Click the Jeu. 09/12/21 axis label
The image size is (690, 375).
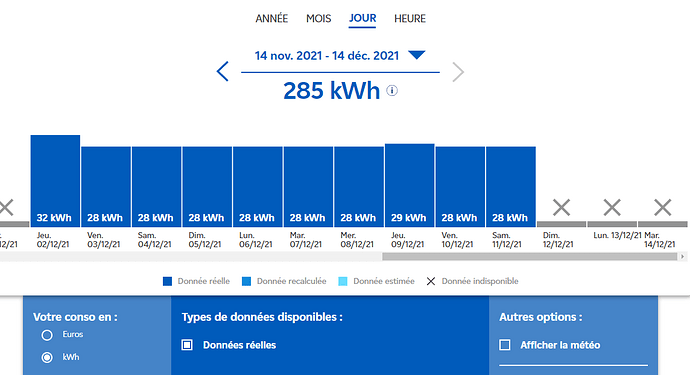click(407, 240)
